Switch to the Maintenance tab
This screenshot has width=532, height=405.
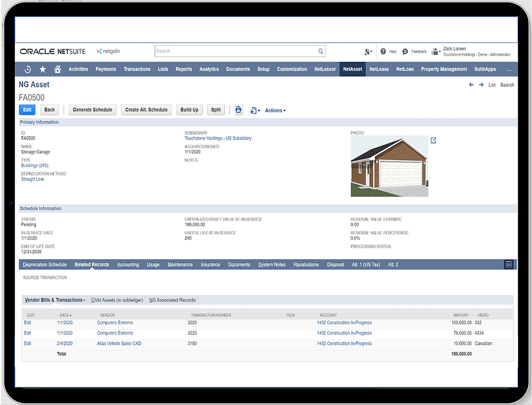[x=180, y=265]
